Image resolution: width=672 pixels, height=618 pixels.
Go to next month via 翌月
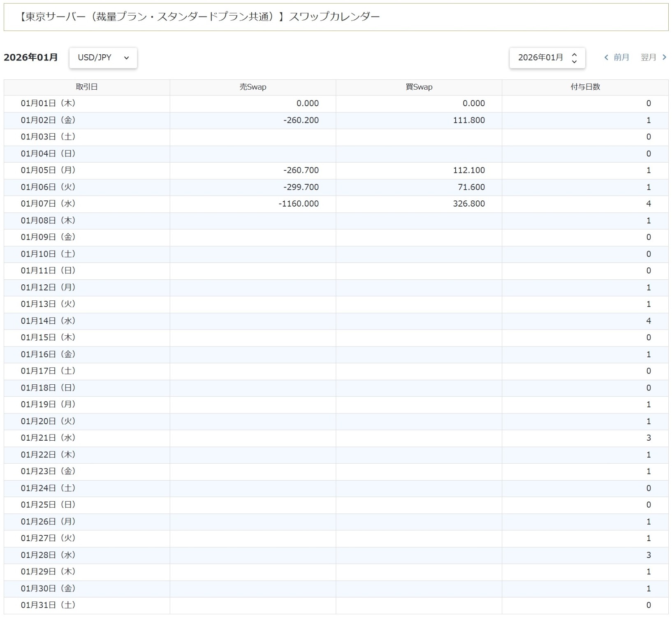[x=653, y=58]
